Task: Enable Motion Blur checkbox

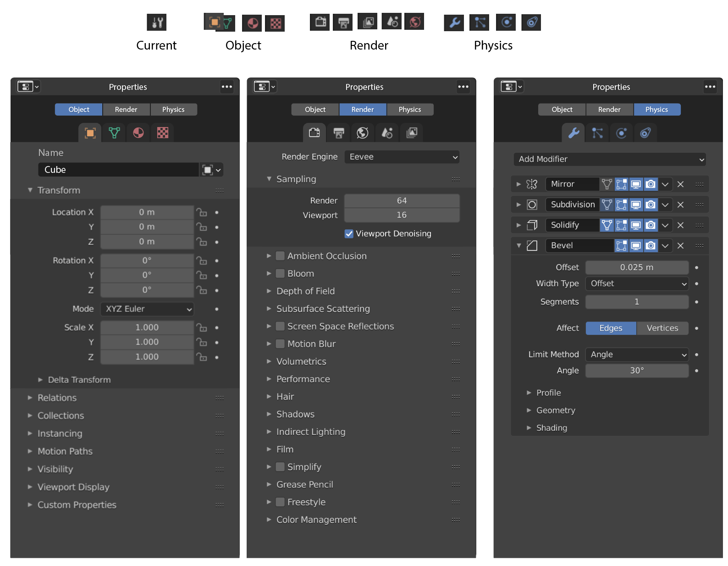Action: [280, 344]
